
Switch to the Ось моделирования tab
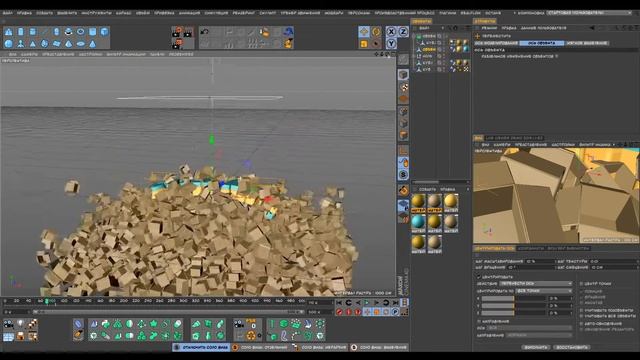496,43
